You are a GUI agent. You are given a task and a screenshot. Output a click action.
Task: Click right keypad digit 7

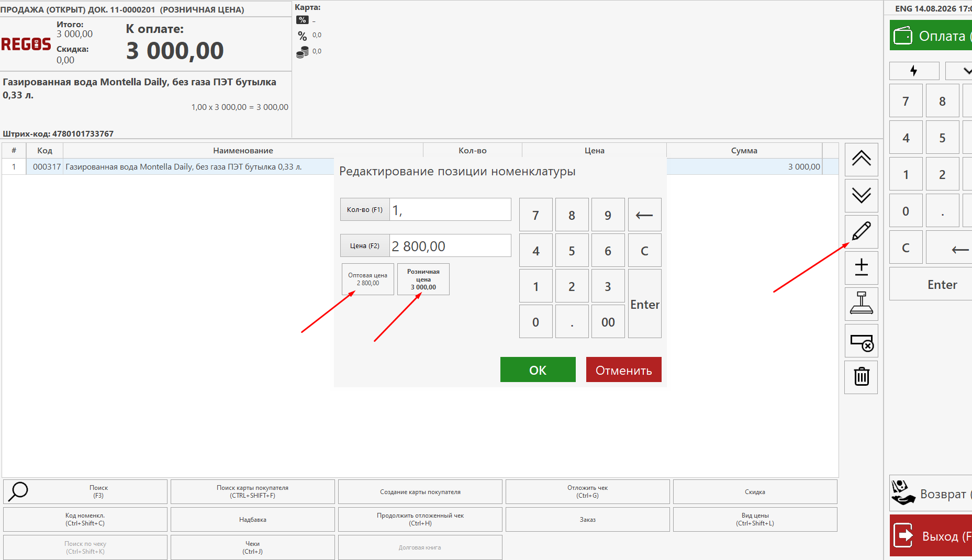906,100
